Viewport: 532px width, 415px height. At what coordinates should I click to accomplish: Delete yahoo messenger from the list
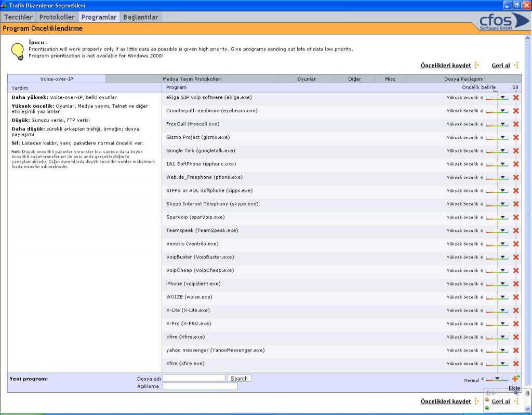tap(515, 351)
